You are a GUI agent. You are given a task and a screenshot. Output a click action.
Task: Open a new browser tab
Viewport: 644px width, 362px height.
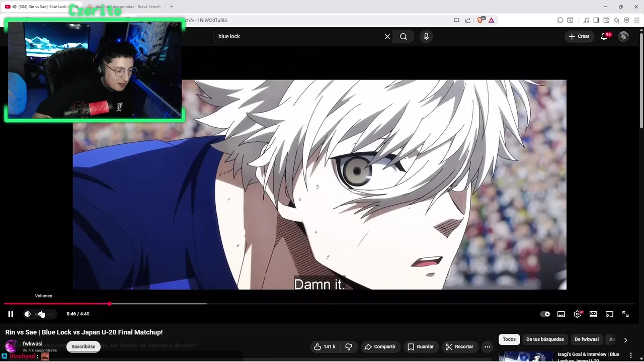pos(172,7)
